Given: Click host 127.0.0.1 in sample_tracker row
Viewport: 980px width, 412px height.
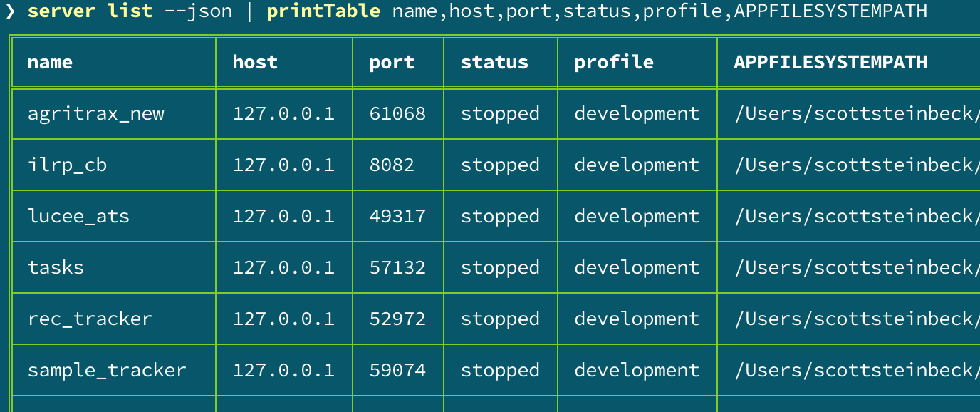Looking at the screenshot, I should 283,371.
